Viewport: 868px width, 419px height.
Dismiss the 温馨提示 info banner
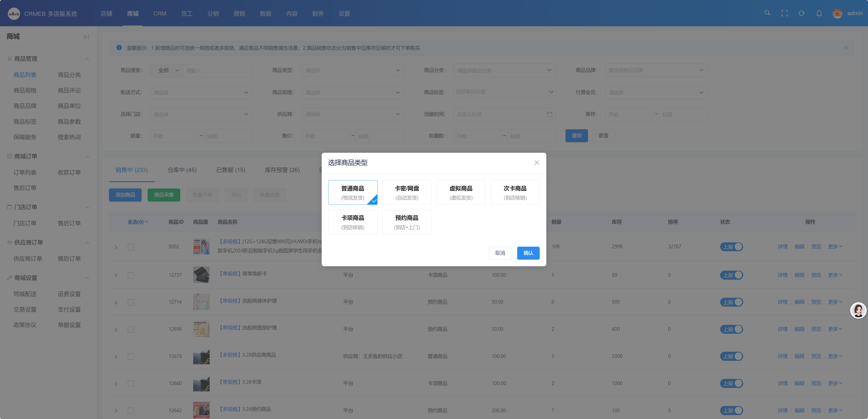pyautogui.click(x=846, y=48)
